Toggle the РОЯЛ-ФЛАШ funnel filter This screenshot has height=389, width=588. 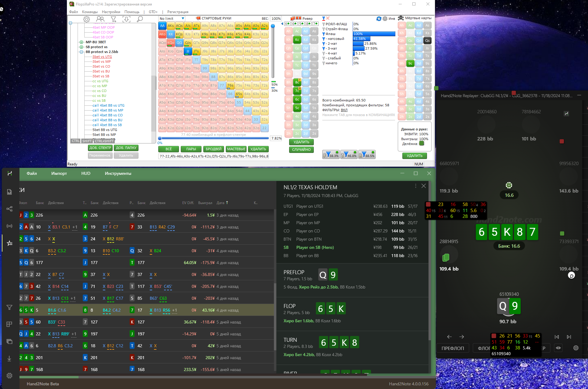coord(324,24)
